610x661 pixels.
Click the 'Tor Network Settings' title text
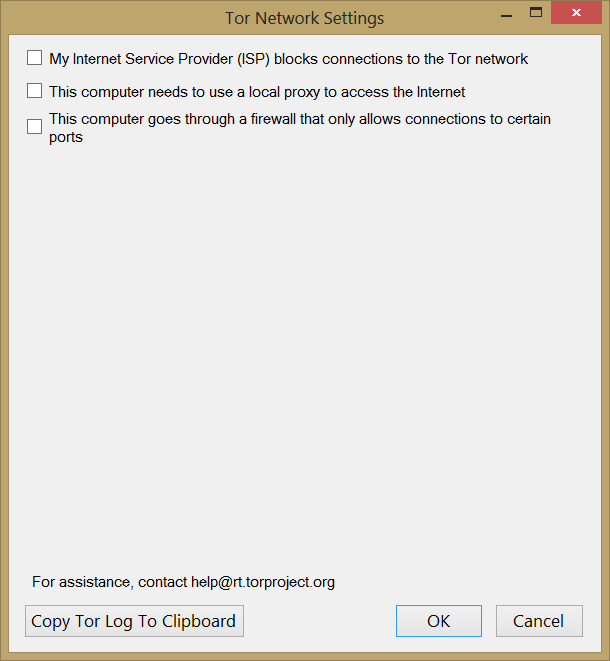(x=304, y=18)
